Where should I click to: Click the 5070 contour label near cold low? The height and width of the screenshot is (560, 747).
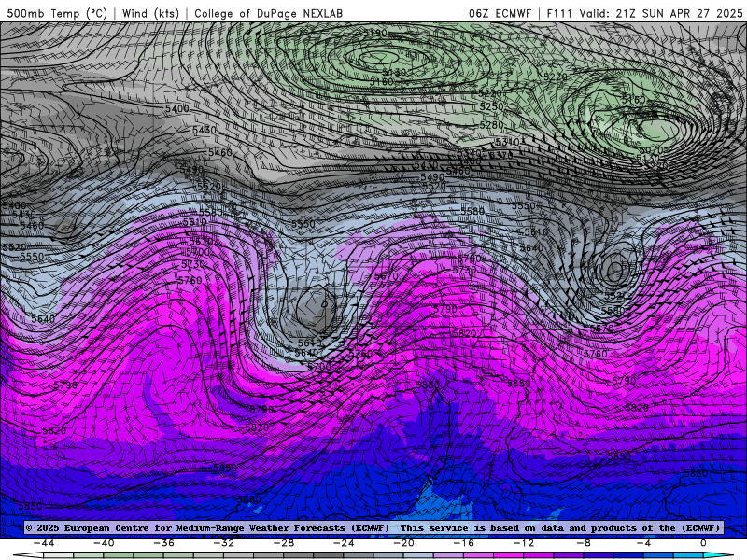click(651, 150)
